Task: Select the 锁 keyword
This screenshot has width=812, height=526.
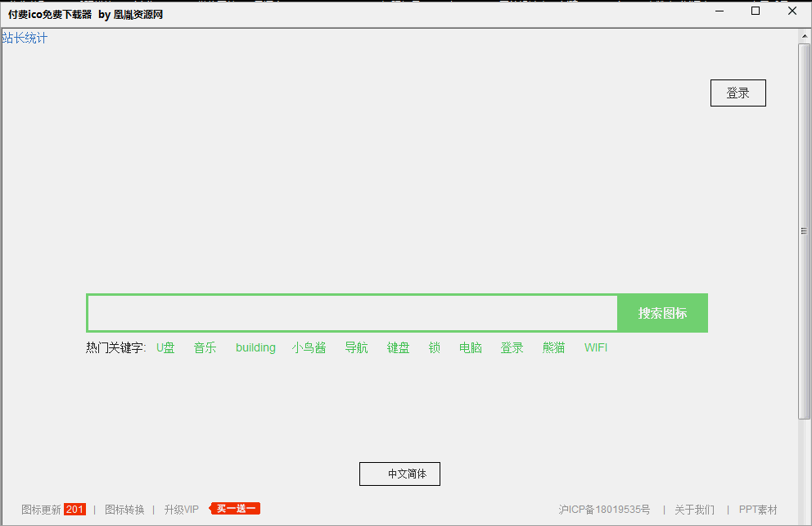Action: pos(434,347)
